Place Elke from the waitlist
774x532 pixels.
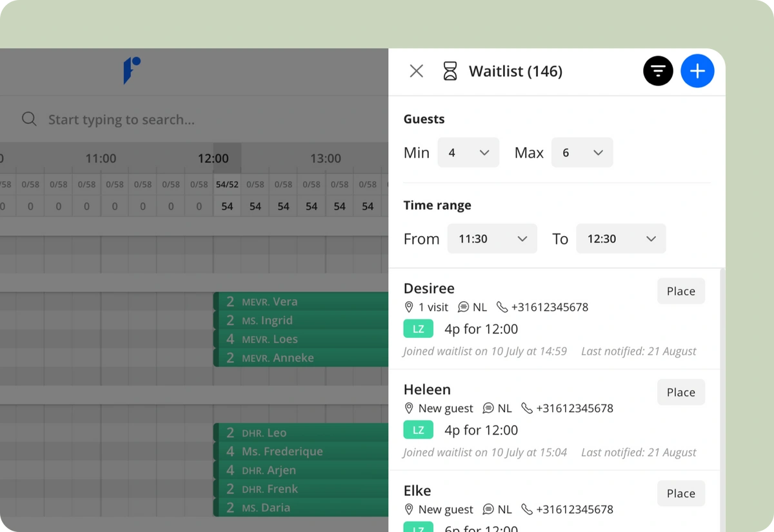[681, 494]
